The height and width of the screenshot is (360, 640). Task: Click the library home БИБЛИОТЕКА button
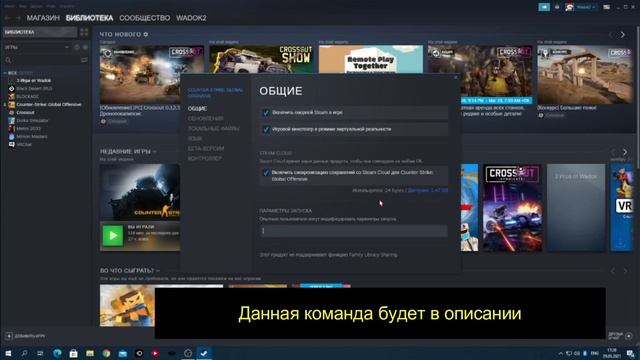click(x=40, y=32)
